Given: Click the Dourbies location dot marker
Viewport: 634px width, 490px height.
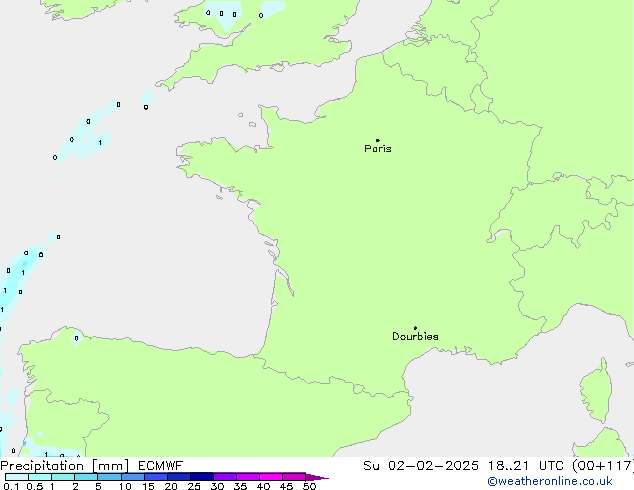Looking at the screenshot, I should (x=415, y=328).
